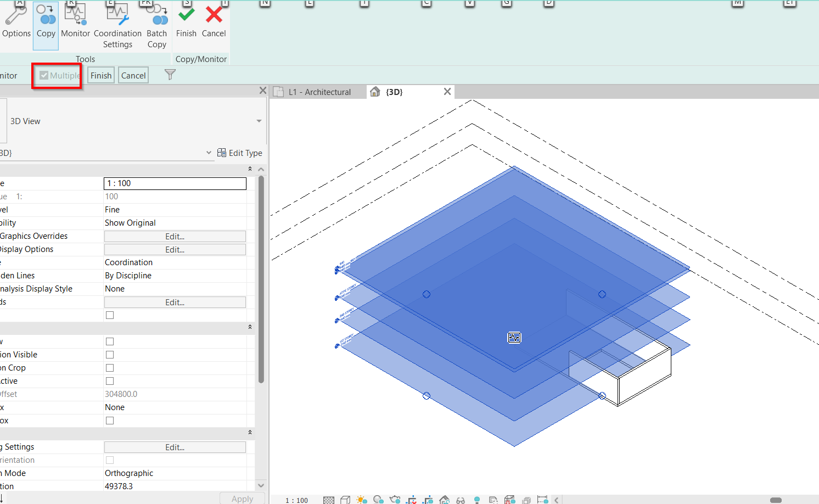Image resolution: width=819 pixels, height=504 pixels.
Task: Click the Filter funnel icon
Action: 170,75
